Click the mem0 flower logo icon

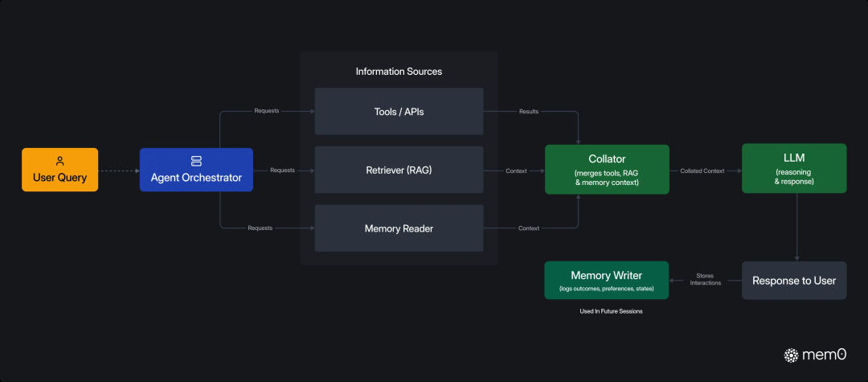[x=791, y=355]
